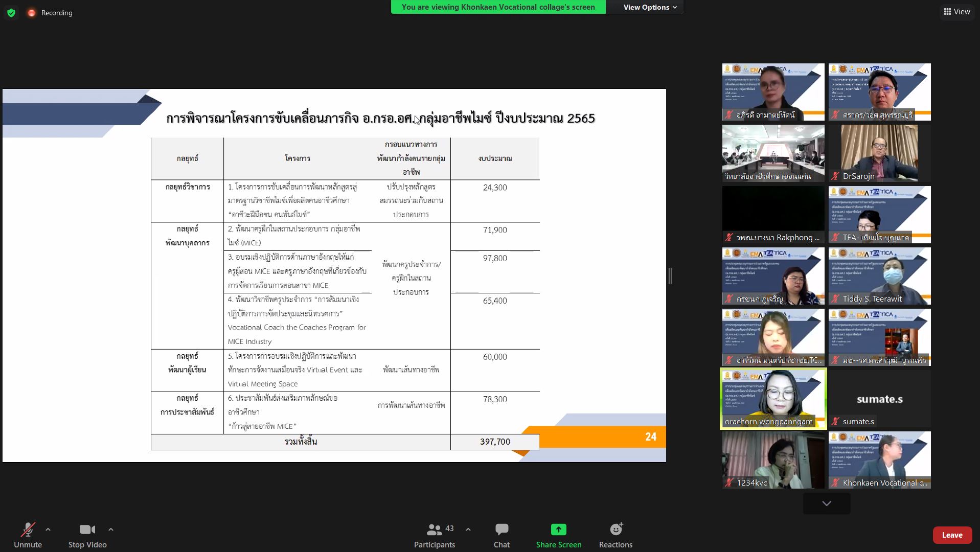The image size is (980, 552).
Task: Start sharing your screen
Action: (558, 535)
